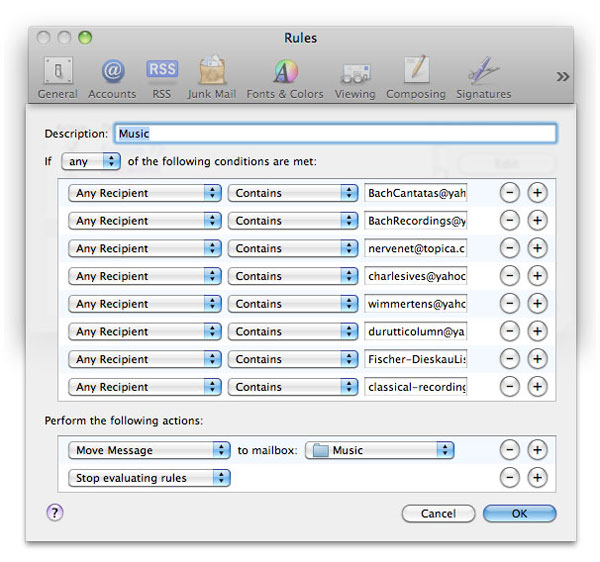Screen dimensions: 600x562
Task: Click the Description field containing Music
Action: 335,133
